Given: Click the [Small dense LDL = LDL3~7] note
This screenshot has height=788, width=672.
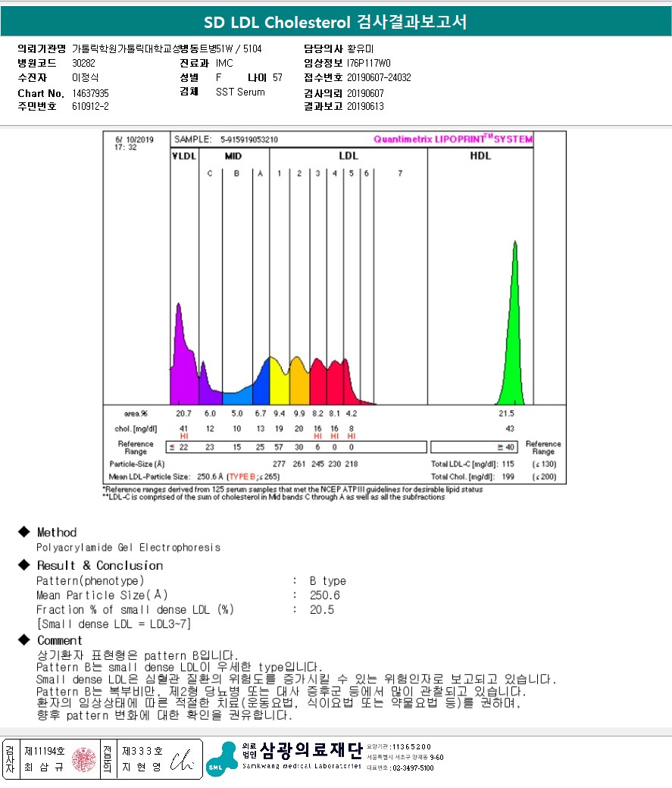Looking at the screenshot, I should coord(114,624).
